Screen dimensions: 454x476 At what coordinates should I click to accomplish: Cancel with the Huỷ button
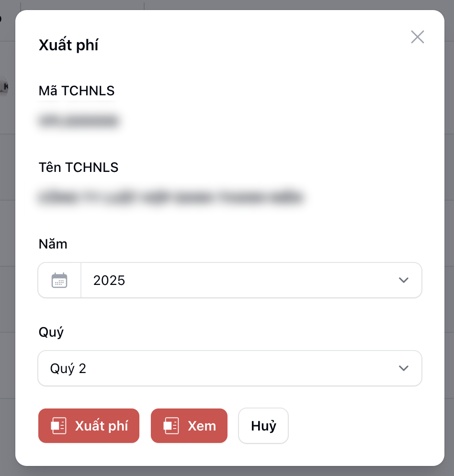tap(263, 426)
